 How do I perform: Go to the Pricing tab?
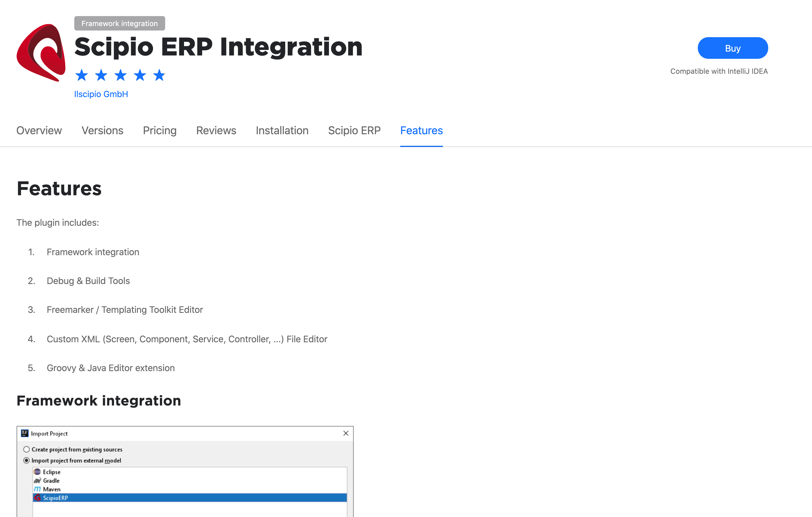(x=160, y=131)
